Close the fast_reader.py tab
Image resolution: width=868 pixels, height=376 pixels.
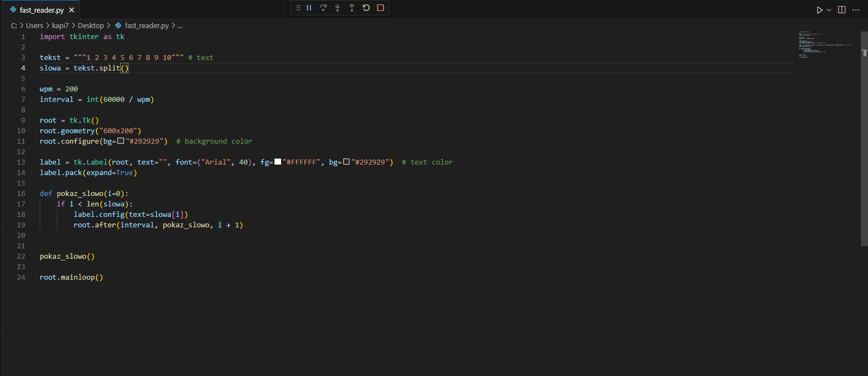point(72,10)
